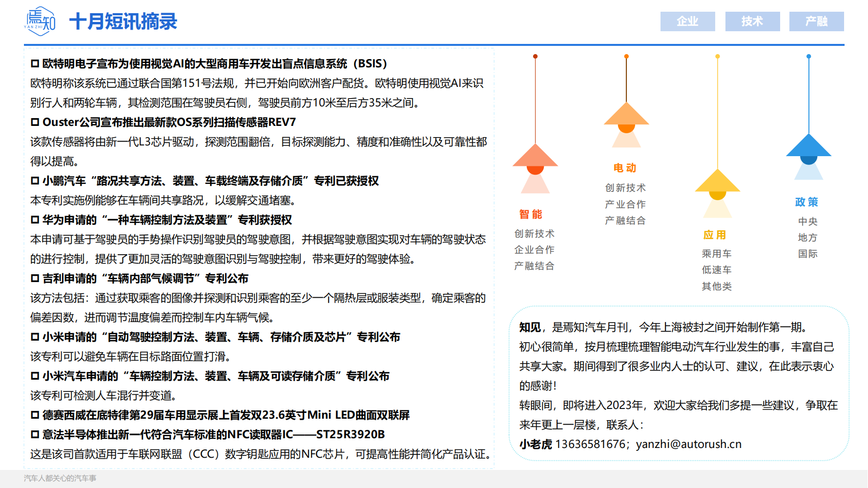Click 其他类 under 应用

[x=717, y=286]
